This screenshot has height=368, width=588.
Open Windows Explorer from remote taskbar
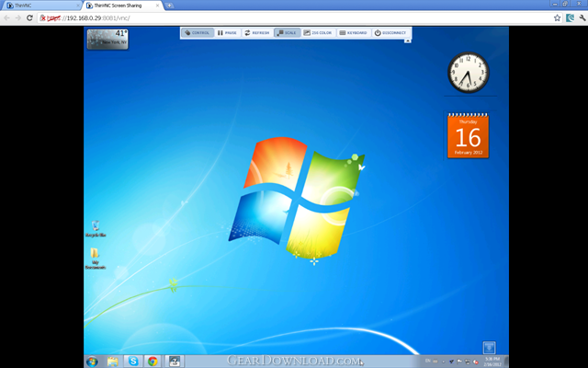(x=112, y=362)
